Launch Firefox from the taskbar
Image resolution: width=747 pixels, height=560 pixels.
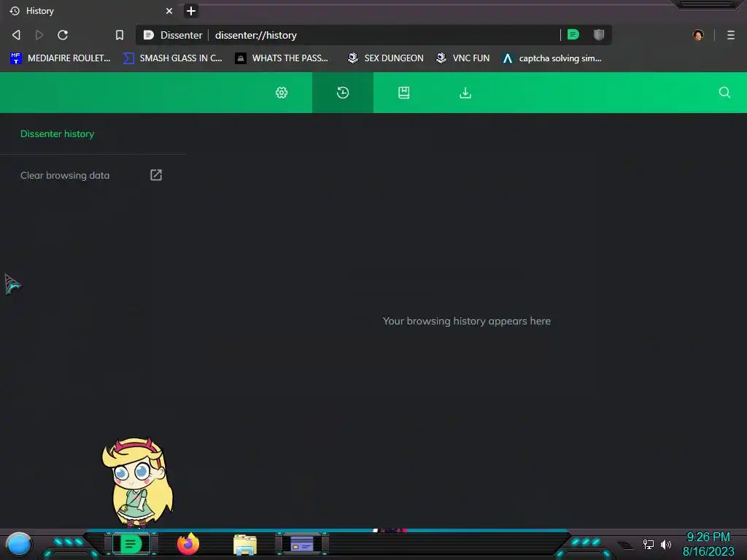[x=188, y=544]
